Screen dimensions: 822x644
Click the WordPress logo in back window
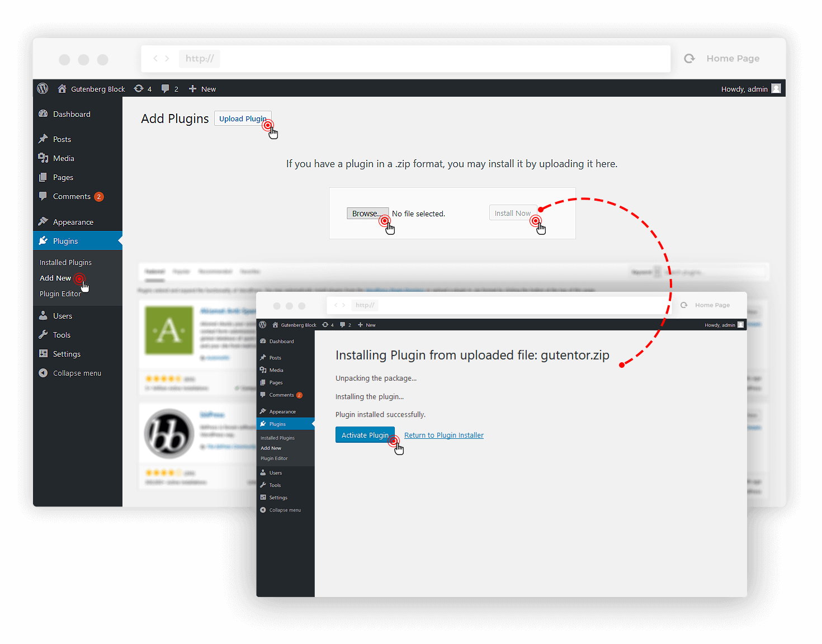(42, 88)
